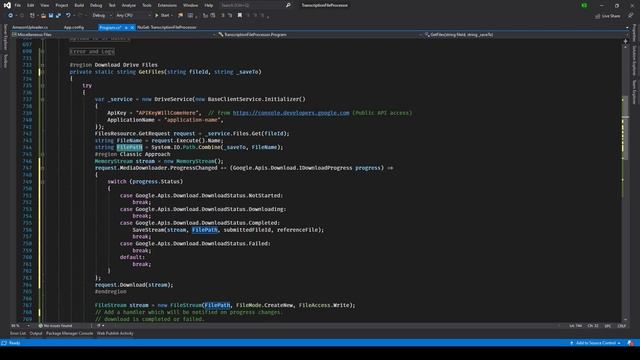Viewport: 640px width, 360px height.
Task: Click the Save All toolbar icon
Action: [x=58, y=16]
